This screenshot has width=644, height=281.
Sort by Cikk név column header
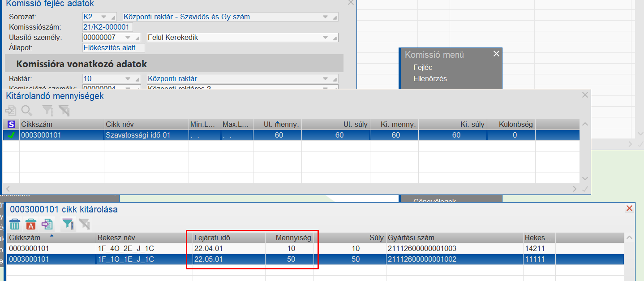tap(146, 124)
